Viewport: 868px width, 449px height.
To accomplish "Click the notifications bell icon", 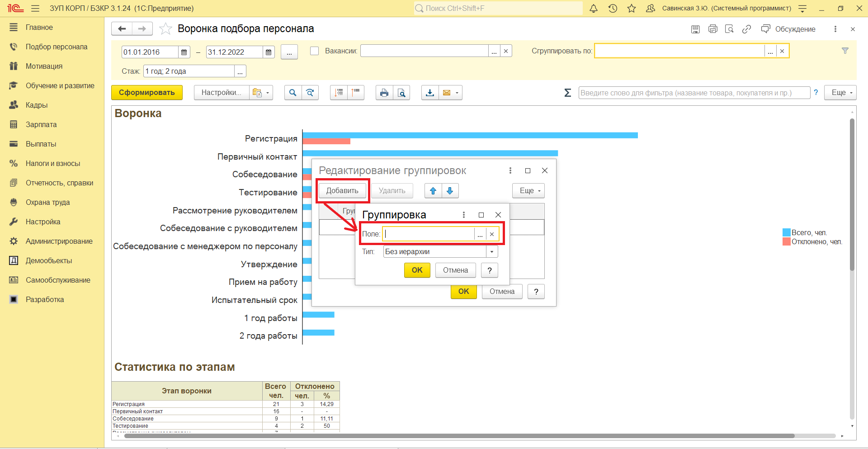I will click(594, 9).
